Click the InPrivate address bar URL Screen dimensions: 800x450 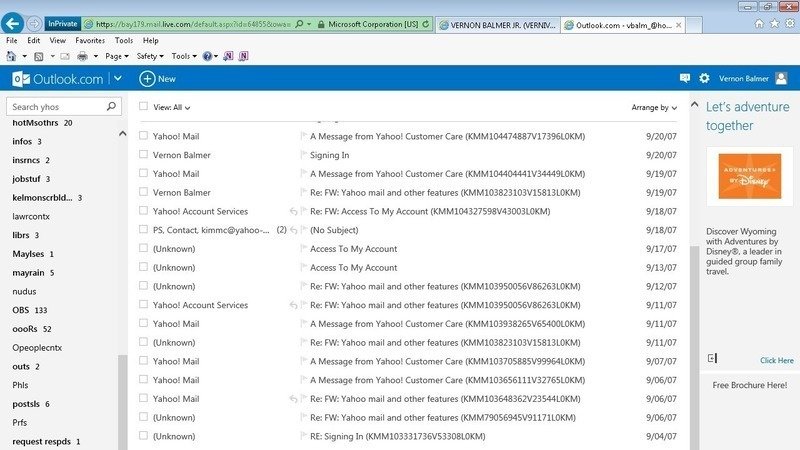click(x=193, y=24)
